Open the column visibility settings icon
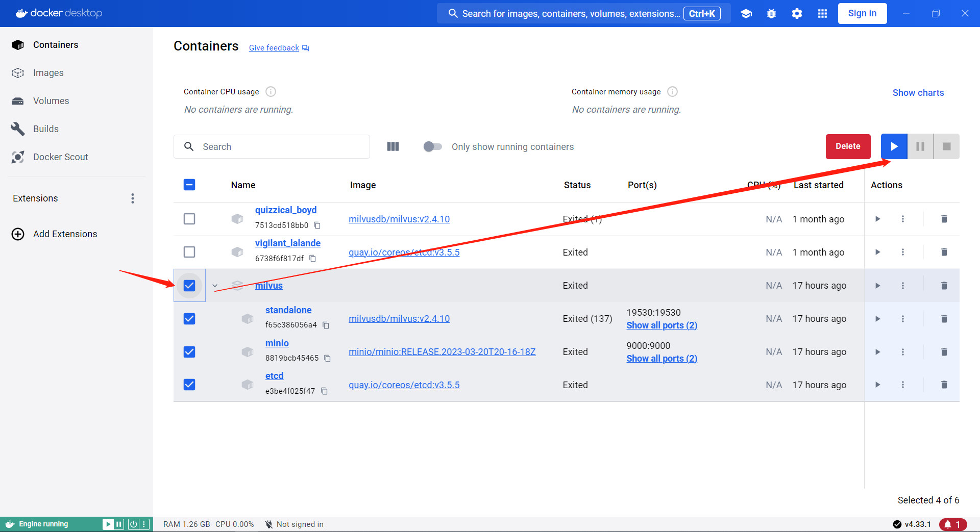Image resolution: width=980 pixels, height=532 pixels. coord(393,146)
